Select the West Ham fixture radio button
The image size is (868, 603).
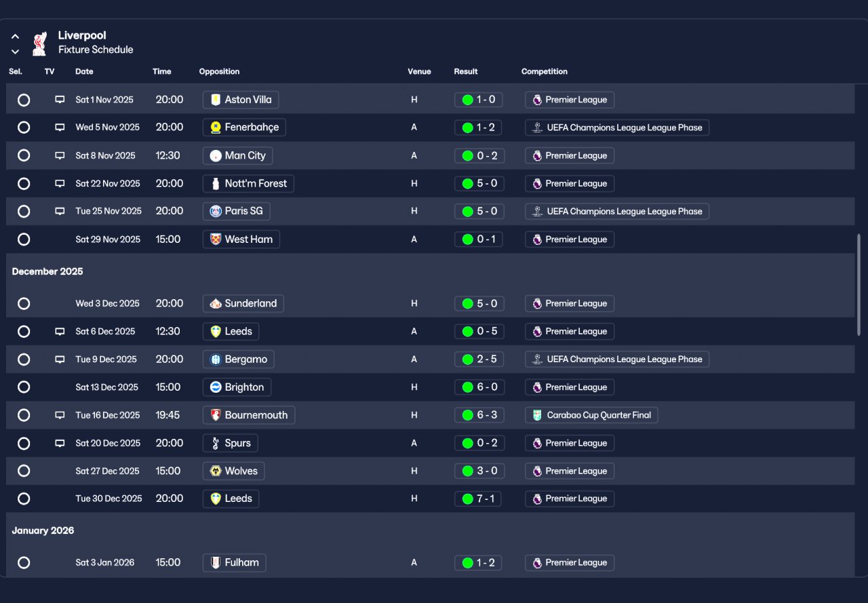click(x=24, y=239)
